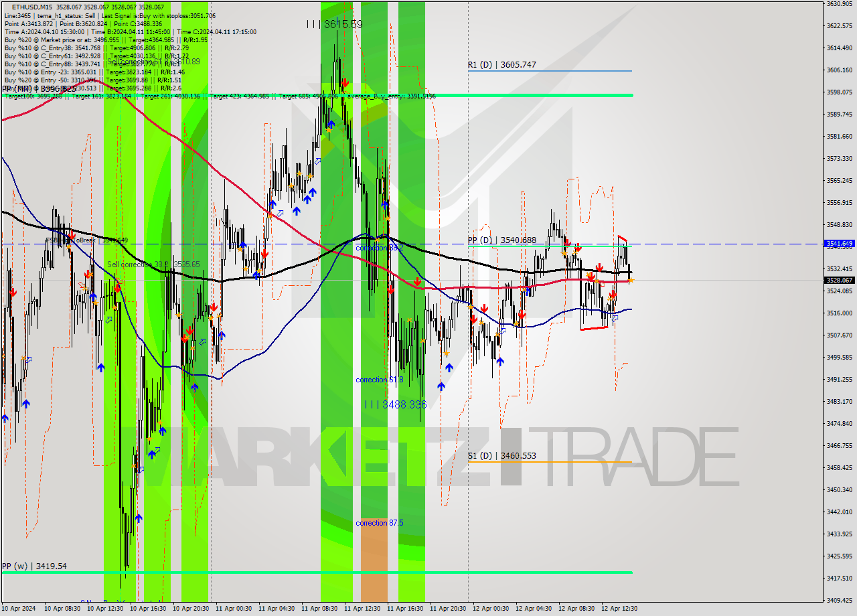Click the 'correction 61.8' label
Image resolution: width=857 pixels, height=616 pixels.
point(380,380)
